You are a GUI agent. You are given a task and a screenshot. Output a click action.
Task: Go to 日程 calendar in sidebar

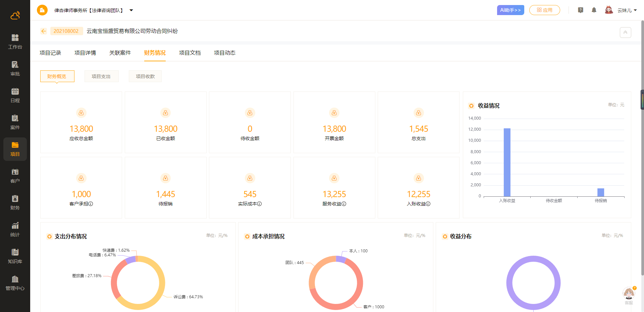(15, 95)
